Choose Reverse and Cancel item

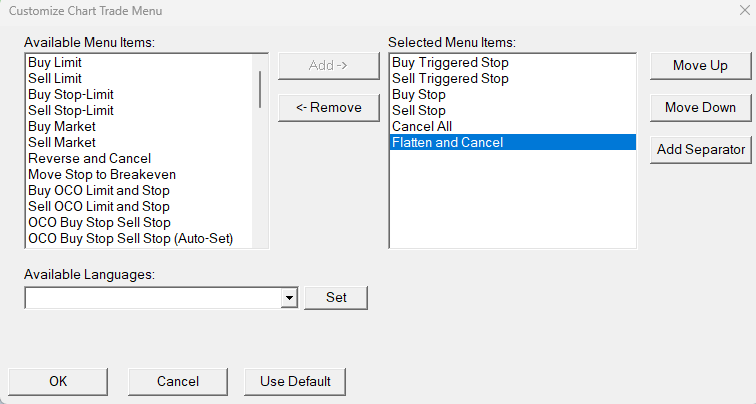point(90,158)
